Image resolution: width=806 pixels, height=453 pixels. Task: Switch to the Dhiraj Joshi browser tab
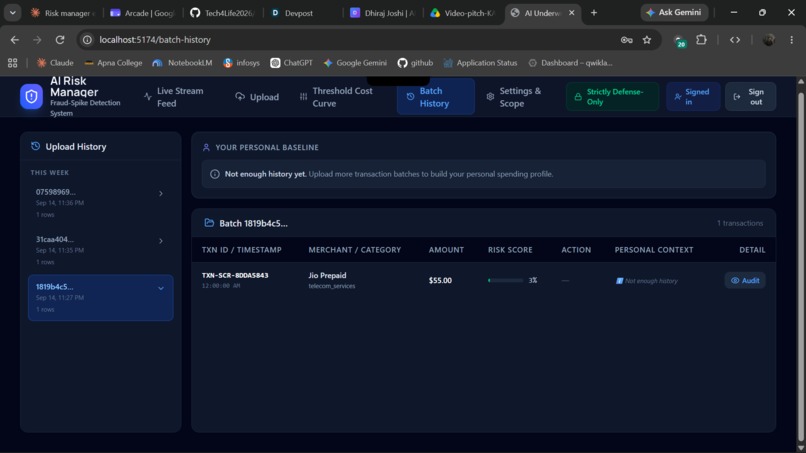pyautogui.click(x=382, y=13)
